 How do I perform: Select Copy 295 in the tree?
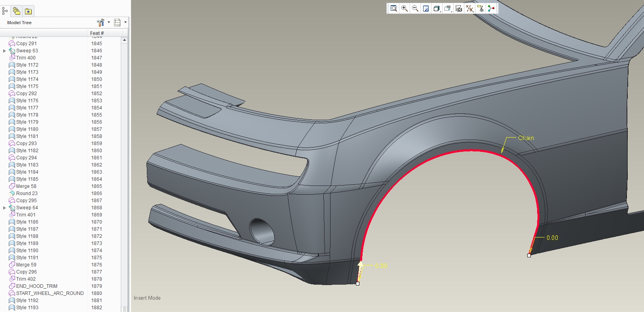click(27, 201)
